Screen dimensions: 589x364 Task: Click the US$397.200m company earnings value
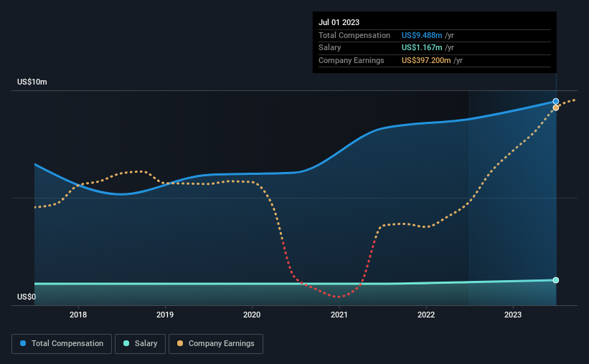coord(426,60)
